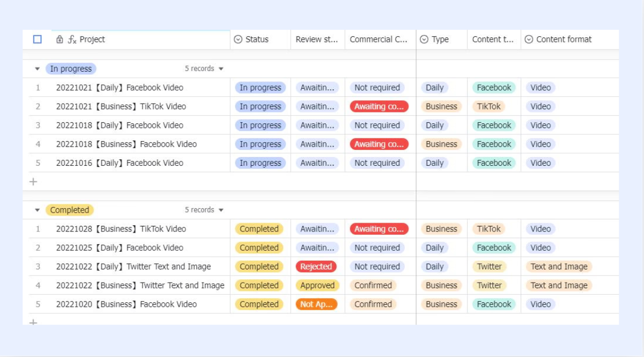
Task: Open 20221025 Daily Facebook Video record
Action: (120, 248)
